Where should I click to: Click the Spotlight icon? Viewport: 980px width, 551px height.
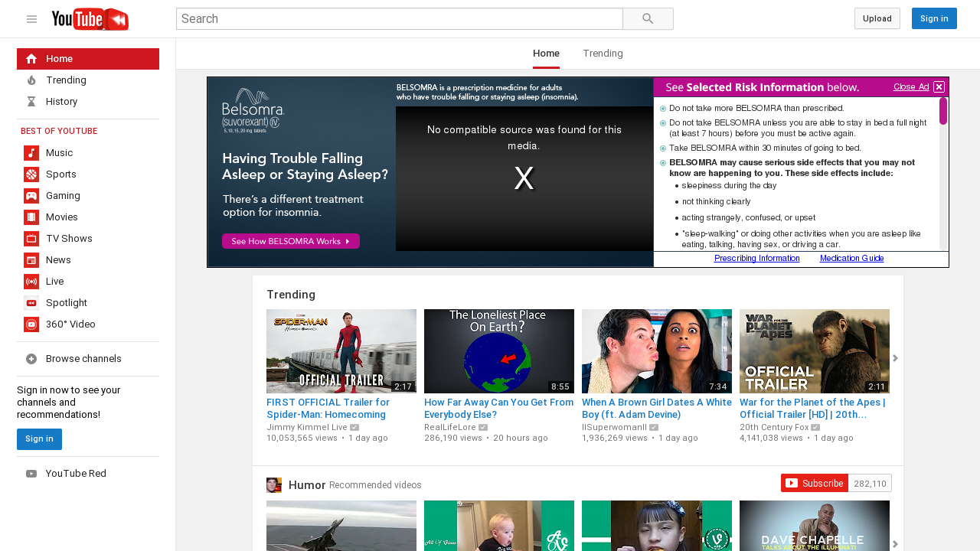pyautogui.click(x=31, y=303)
